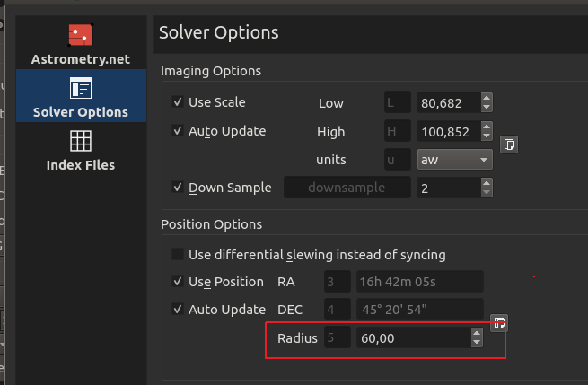588x385 pixels.
Task: Toggle the position Auto Update checkbox
Action: coord(178,310)
